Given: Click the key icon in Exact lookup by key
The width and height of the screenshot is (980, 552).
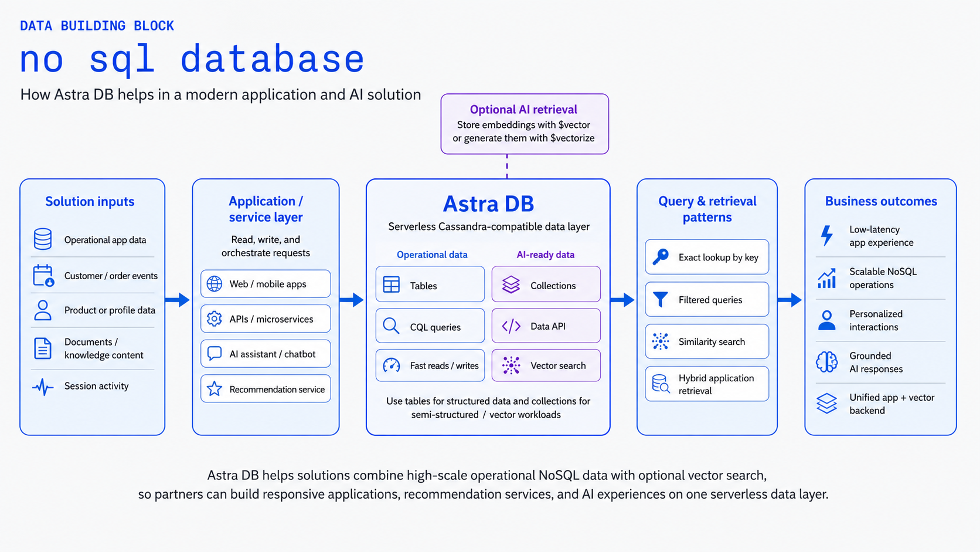Looking at the screenshot, I should (661, 257).
